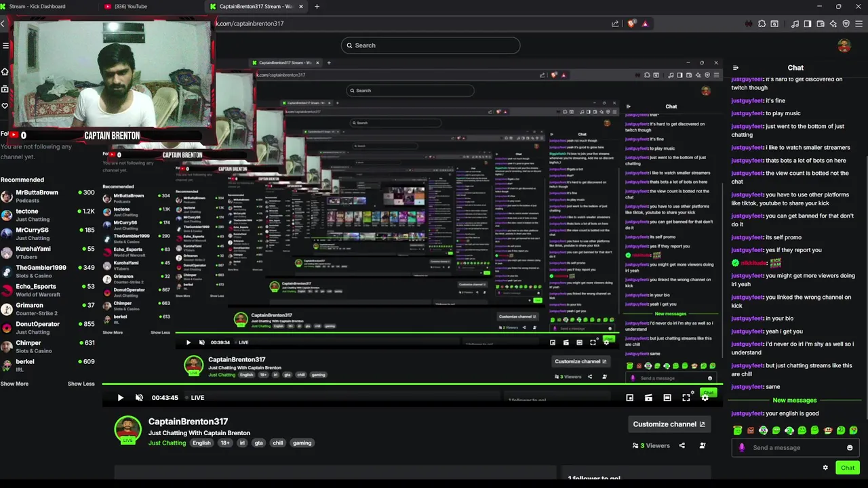This screenshot has width=868, height=488.
Task: Toggle the browser sidebar panel icon
Action: tap(808, 24)
